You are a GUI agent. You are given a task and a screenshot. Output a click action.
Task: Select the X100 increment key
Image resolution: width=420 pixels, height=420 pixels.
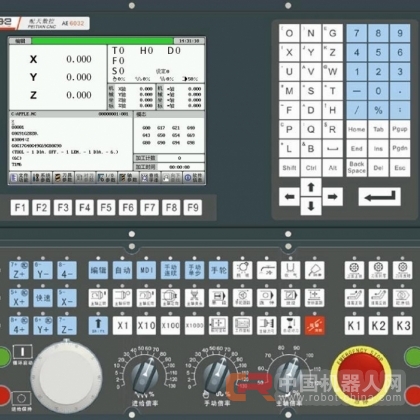pos(170,325)
